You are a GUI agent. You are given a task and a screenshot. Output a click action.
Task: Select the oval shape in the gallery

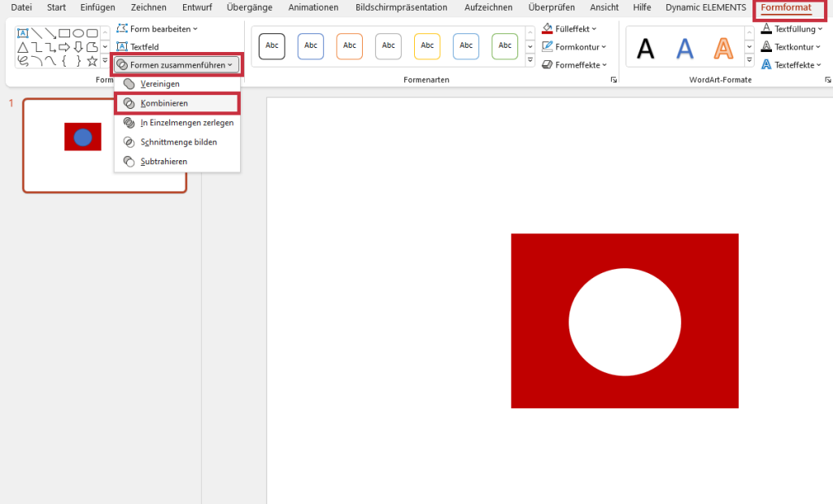click(x=79, y=33)
